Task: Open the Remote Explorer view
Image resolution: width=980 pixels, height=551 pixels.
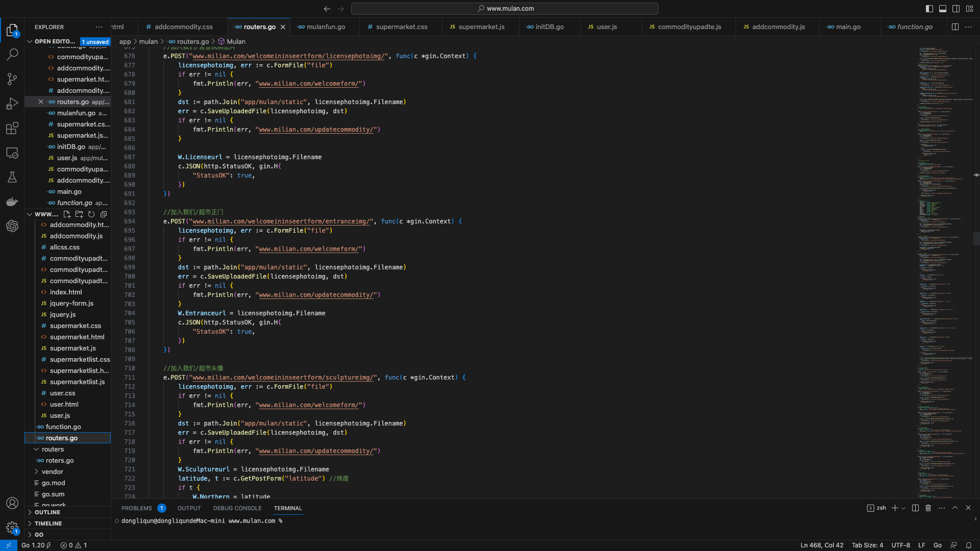Action: (12, 153)
